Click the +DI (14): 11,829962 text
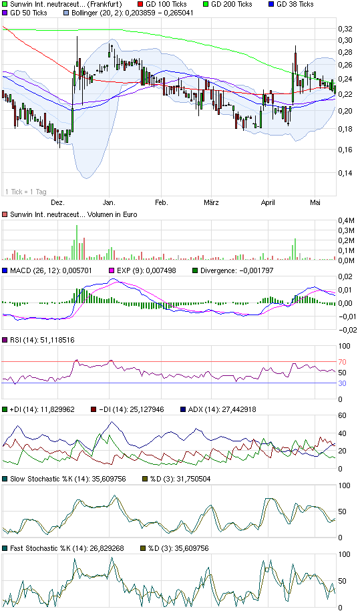364x613 pixels. click(42, 410)
